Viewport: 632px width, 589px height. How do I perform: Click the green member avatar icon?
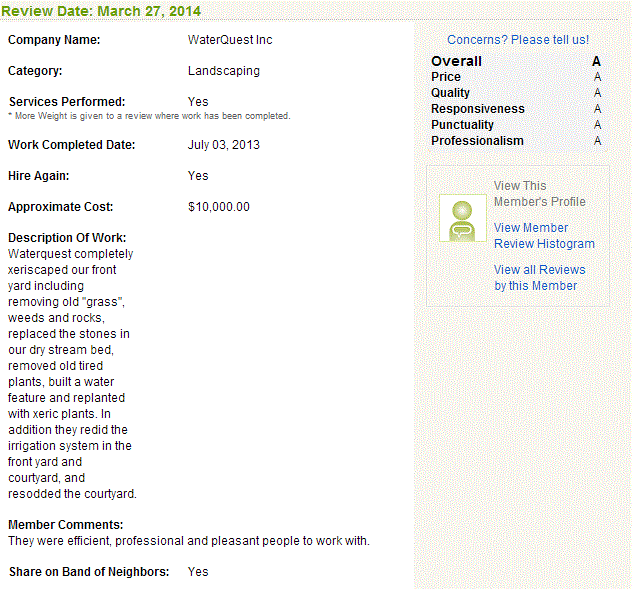click(x=463, y=218)
